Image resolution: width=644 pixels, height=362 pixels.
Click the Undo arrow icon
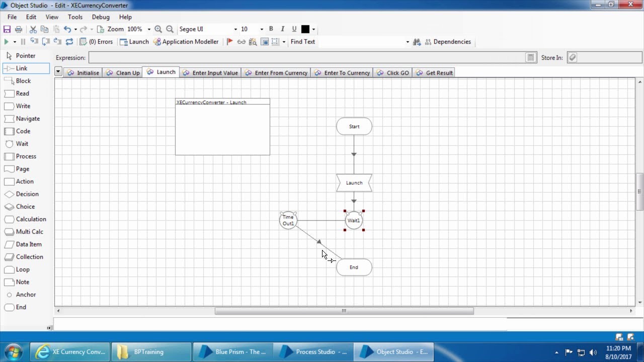(x=67, y=29)
